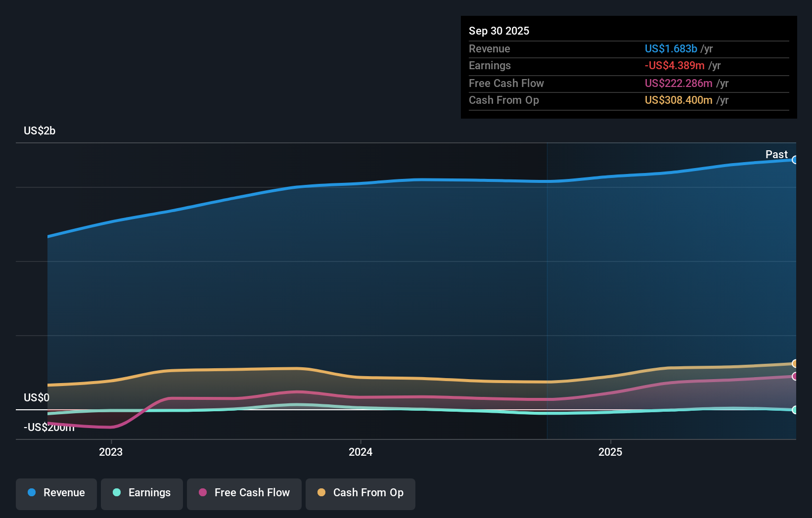
Task: Select the Free Cash Flow endpoint marker
Action: (795, 377)
